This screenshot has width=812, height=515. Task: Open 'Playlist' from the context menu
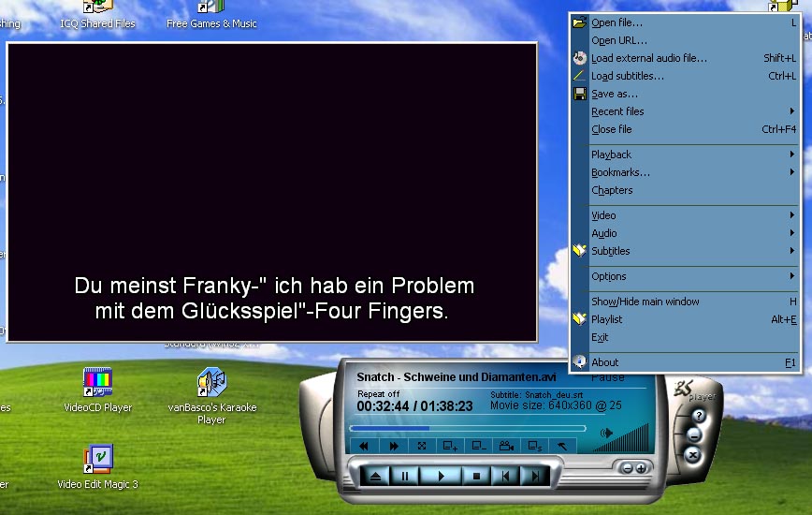pos(685,319)
